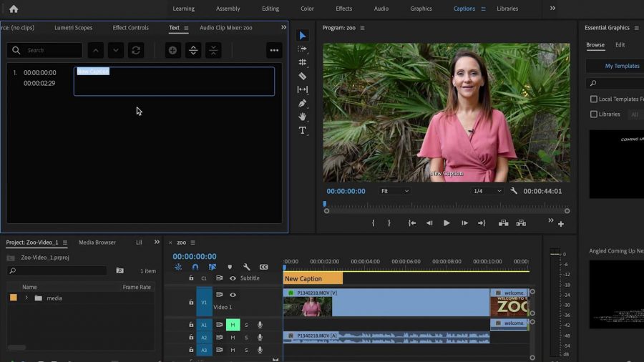Screen dimensions: 644x362
Task: Toggle Subtitle track visibility eye
Action: (x=233, y=278)
